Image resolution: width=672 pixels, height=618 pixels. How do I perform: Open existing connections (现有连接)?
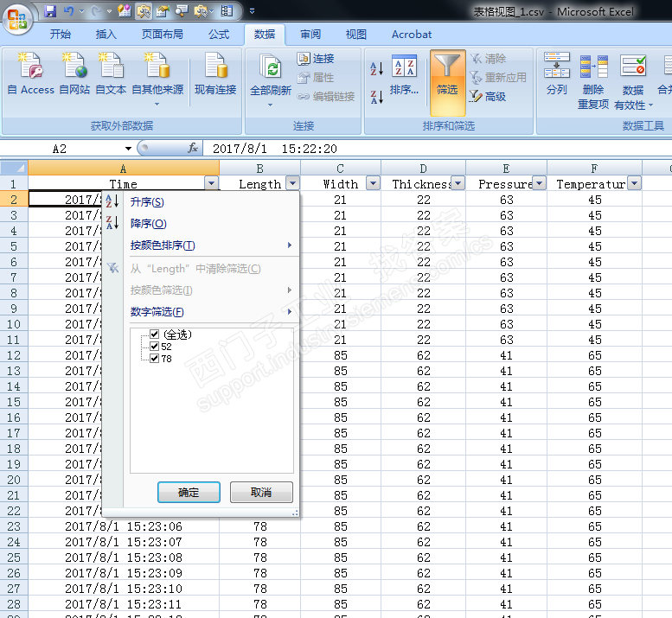215,73
